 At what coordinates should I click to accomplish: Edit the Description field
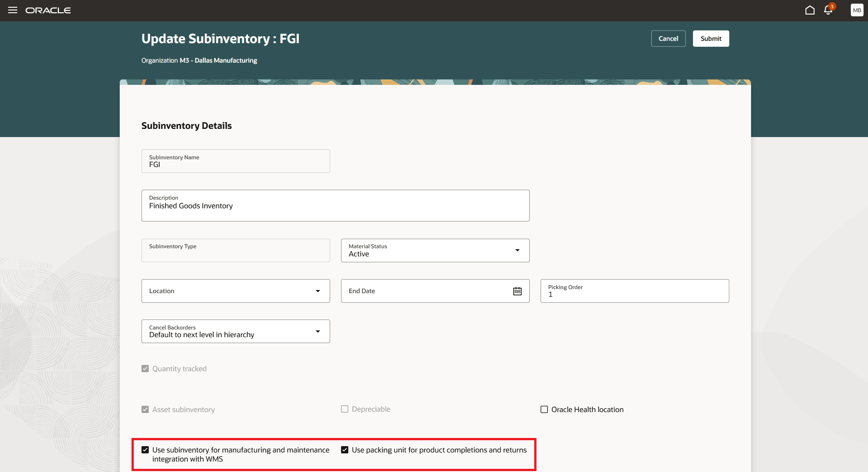point(335,206)
